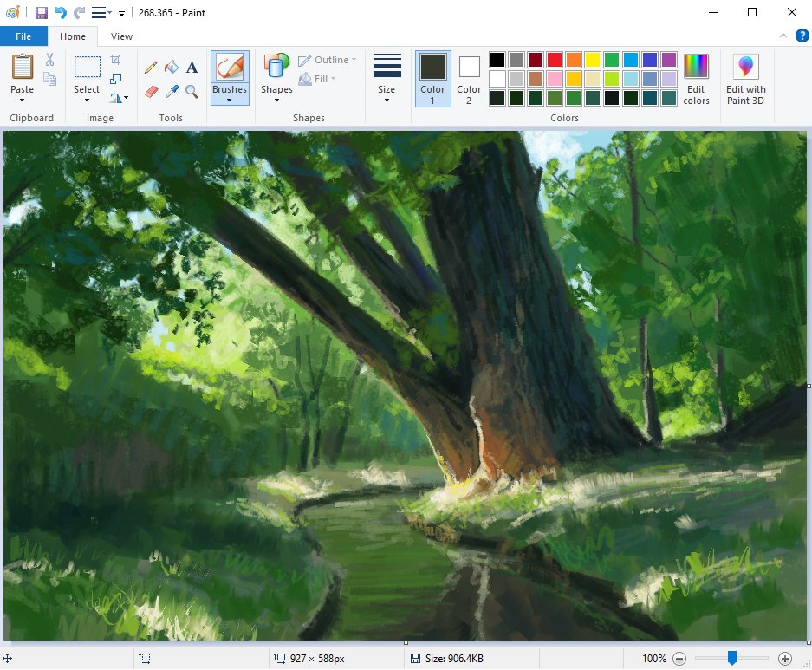
Task: Click the Brushes tool icon
Action: click(x=230, y=67)
